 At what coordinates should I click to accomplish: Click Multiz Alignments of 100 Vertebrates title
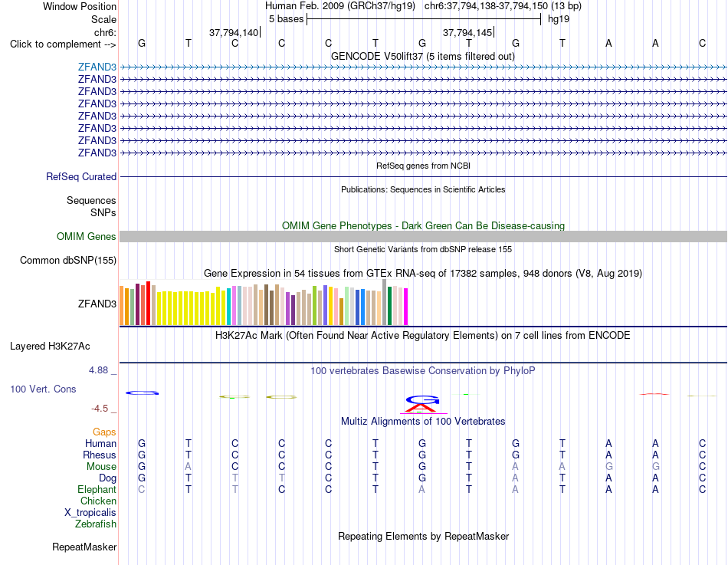423,422
